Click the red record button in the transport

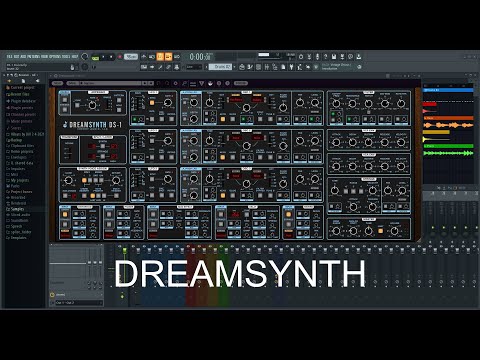pyautogui.click(x=120, y=57)
